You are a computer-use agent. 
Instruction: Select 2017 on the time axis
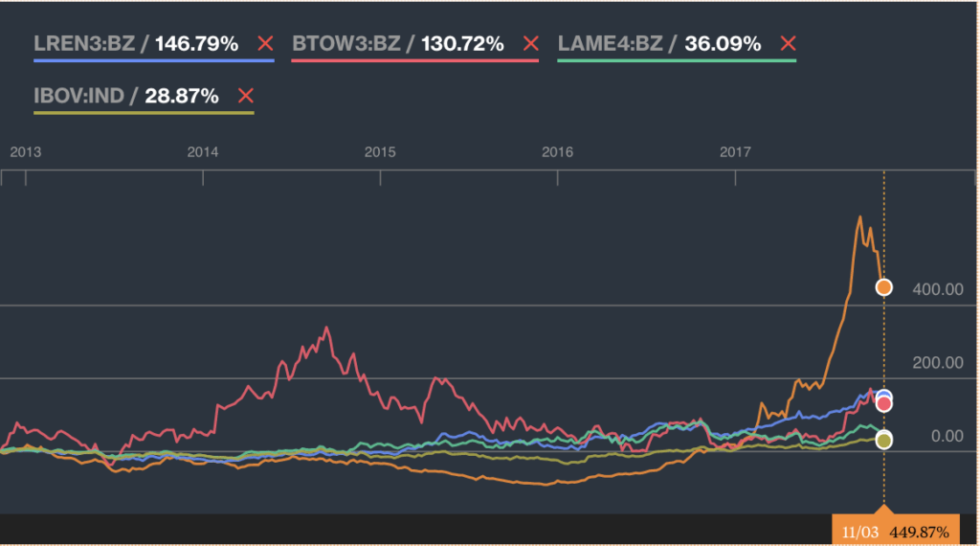(x=735, y=151)
